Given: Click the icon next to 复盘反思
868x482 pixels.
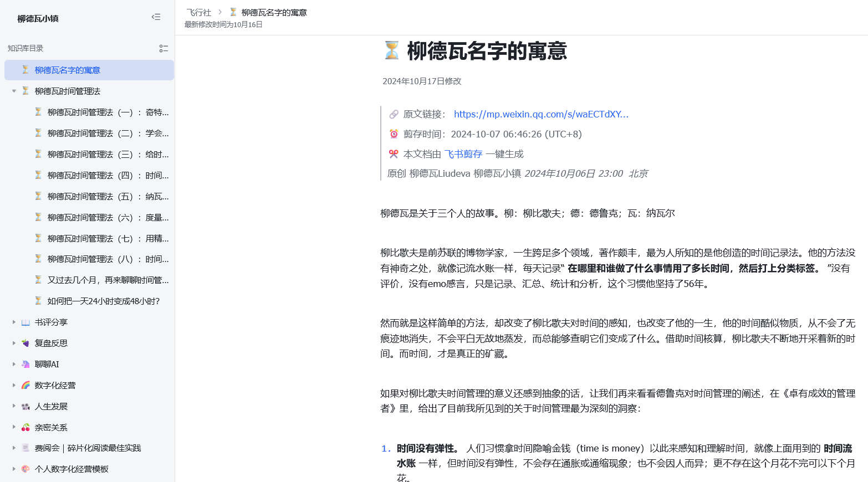Looking at the screenshot, I should tap(25, 343).
